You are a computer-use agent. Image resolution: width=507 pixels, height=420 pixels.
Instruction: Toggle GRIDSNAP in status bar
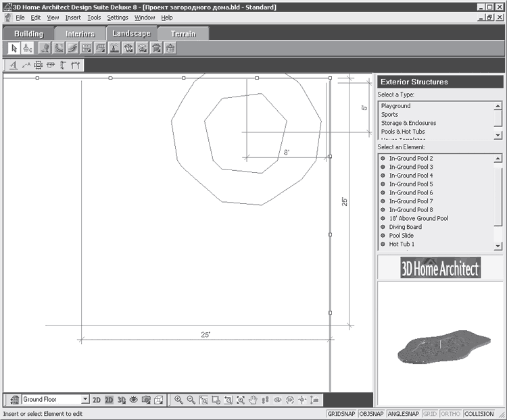pos(341,414)
